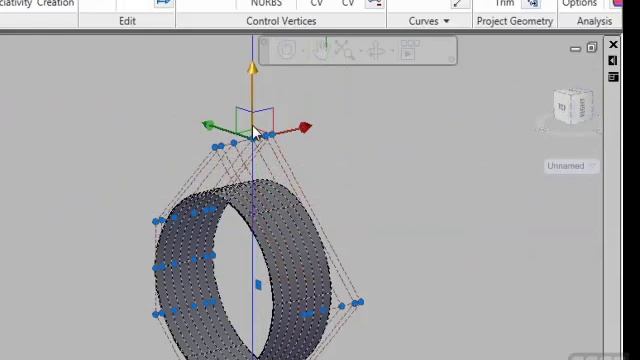Restore the drawing viewport window
This screenshot has height=360, width=640.
[x=592, y=48]
